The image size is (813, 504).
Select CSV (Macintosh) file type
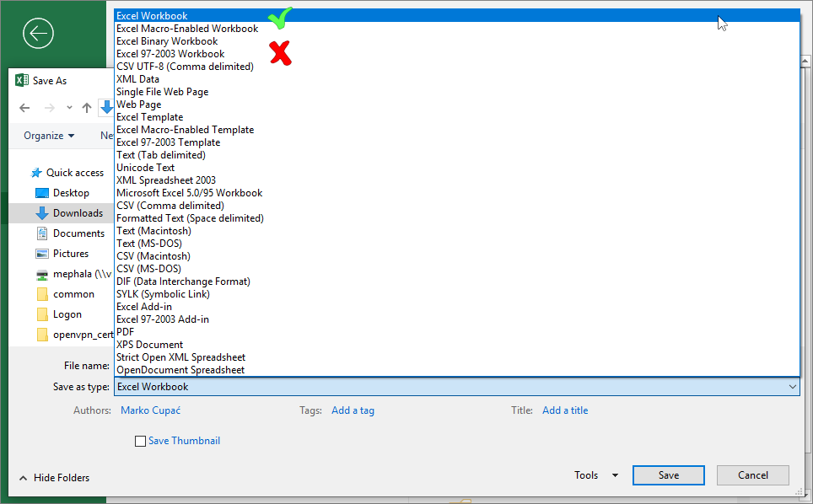click(457, 256)
